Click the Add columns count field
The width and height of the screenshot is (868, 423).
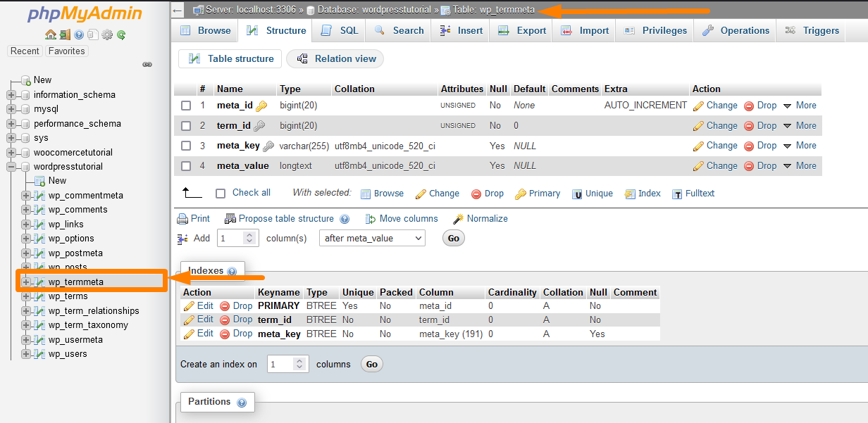(239, 239)
